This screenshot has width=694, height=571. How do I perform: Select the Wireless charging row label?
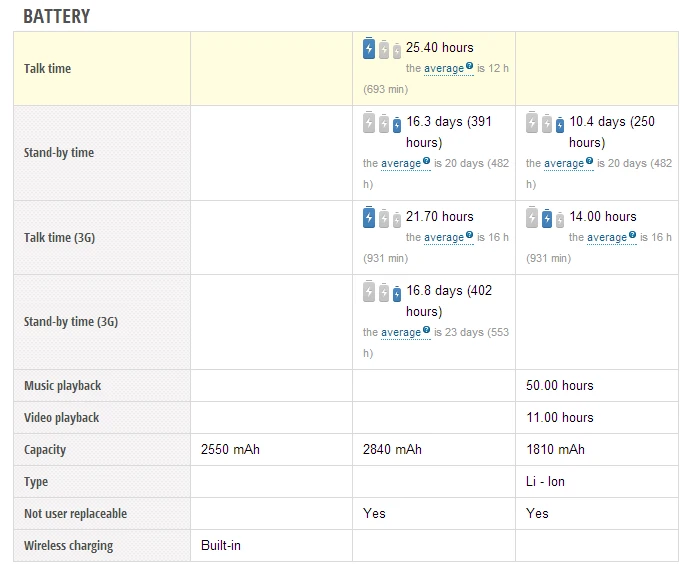click(x=68, y=546)
